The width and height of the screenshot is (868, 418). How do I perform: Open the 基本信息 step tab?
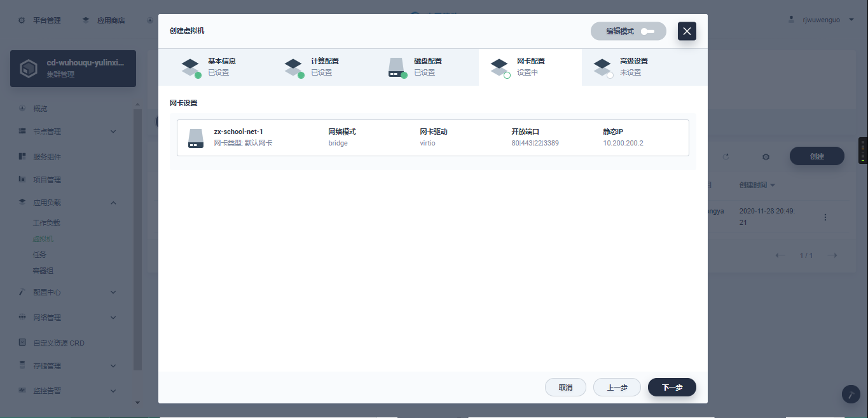pos(210,67)
